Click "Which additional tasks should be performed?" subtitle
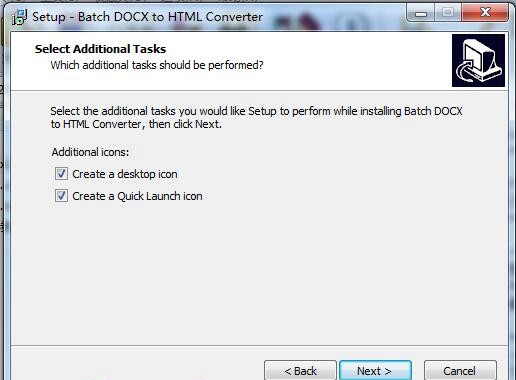This screenshot has height=380, width=516. tap(157, 65)
